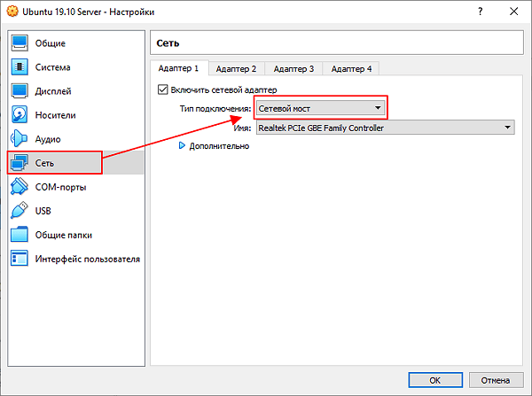Open the System (Система) section icon
Image resolution: width=532 pixels, height=396 pixels.
tap(20, 67)
